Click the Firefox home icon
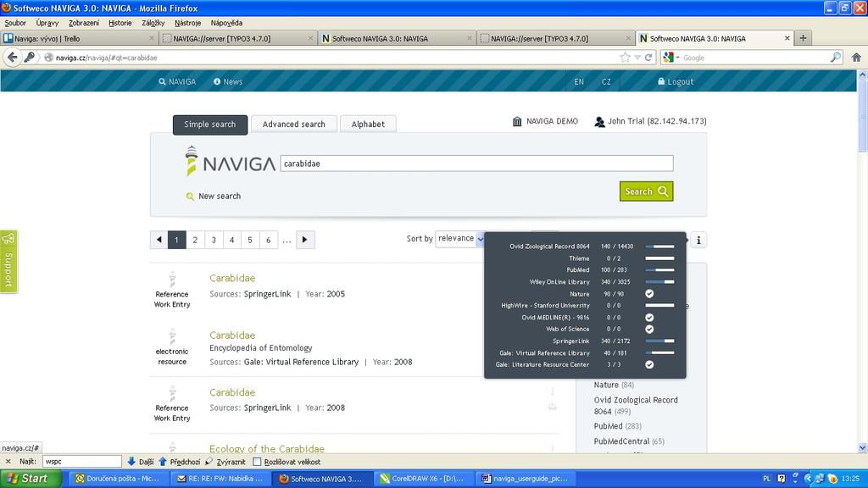Image resolution: width=868 pixels, height=488 pixels. [856, 58]
